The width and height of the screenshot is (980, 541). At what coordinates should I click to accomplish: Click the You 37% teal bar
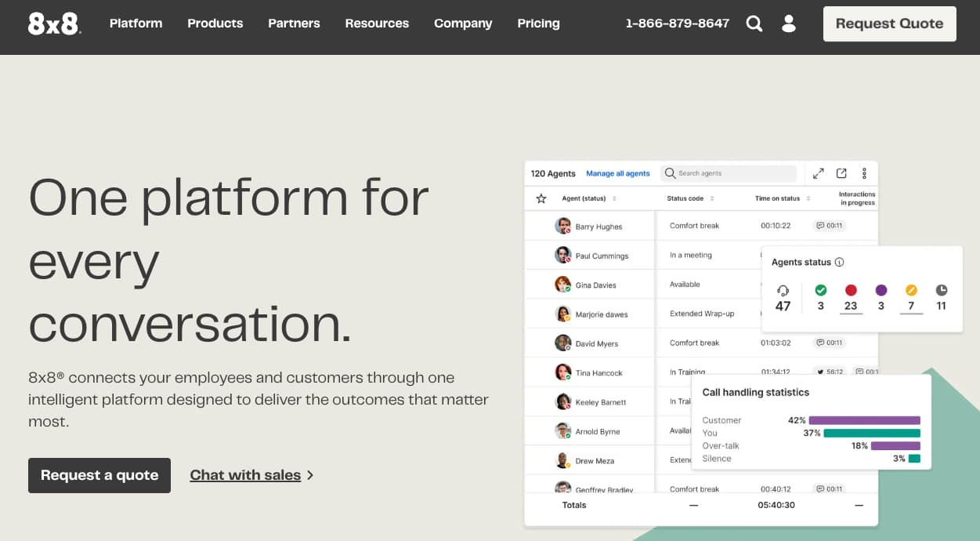(x=872, y=433)
